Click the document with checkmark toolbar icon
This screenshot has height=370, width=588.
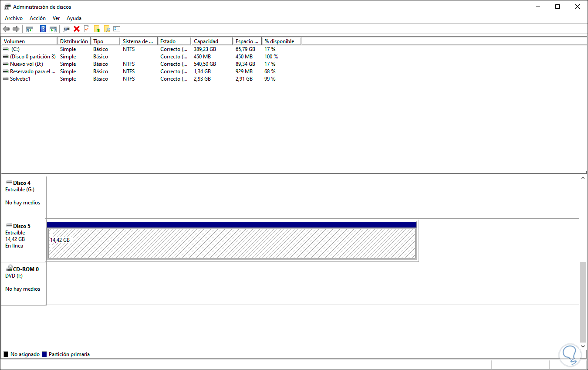[86, 29]
